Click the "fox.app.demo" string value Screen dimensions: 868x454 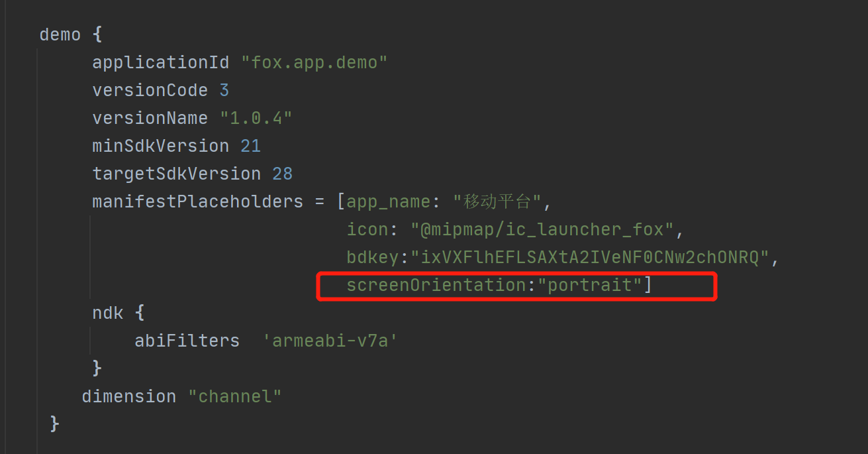tap(314, 62)
